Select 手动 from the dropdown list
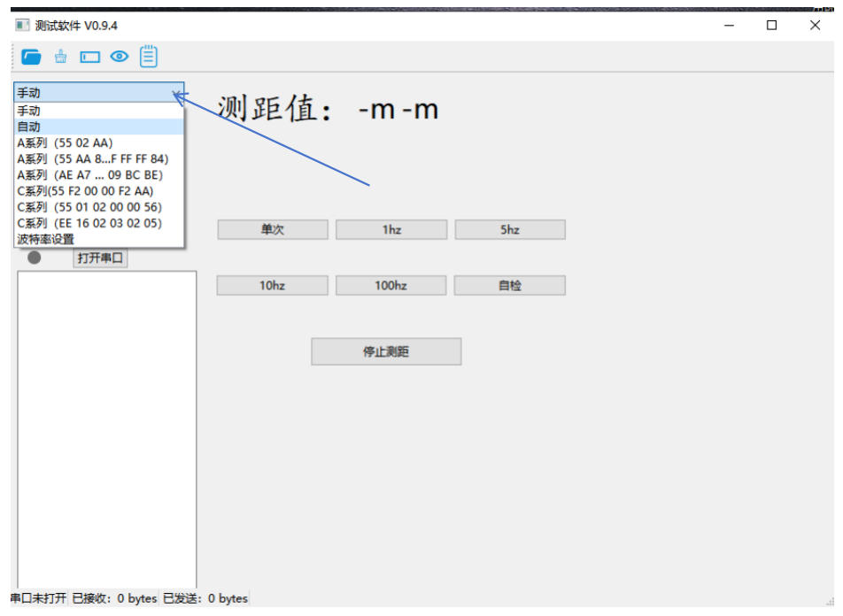Image resolution: width=843 pixels, height=616 pixels. 29,111
